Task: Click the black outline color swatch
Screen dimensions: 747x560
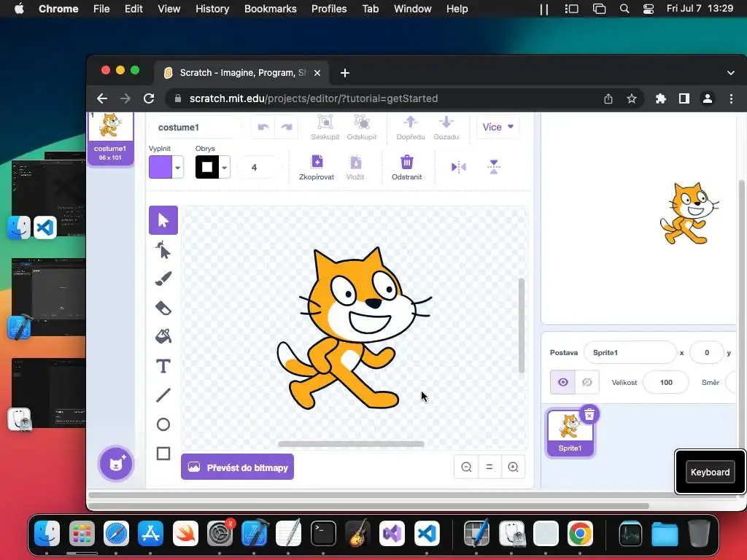Action: pyautogui.click(x=207, y=168)
